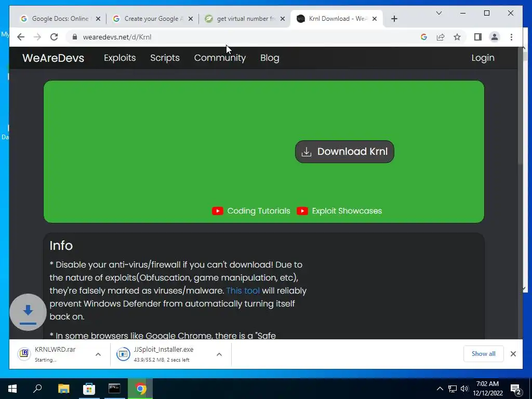This screenshot has width=532, height=399.
Task: Open the network tray icon
Action: (x=453, y=389)
